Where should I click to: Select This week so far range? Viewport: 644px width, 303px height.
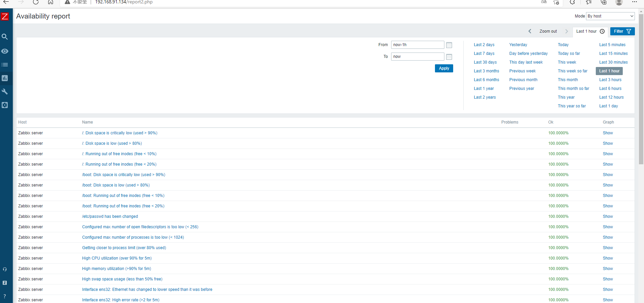click(x=573, y=71)
